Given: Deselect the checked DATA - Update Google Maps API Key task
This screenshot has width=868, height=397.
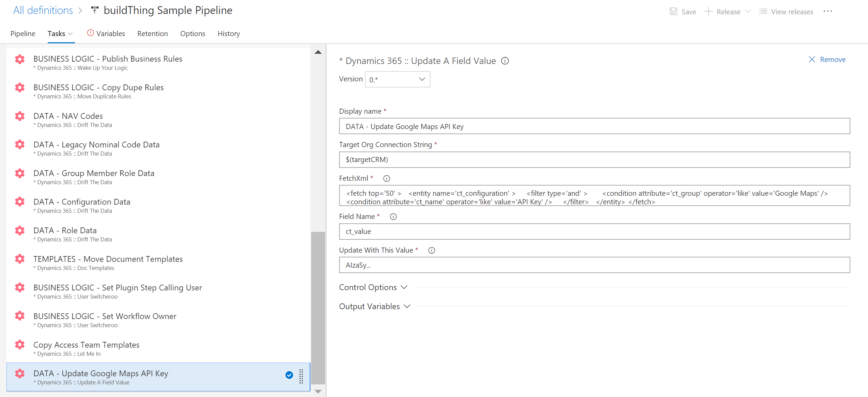Looking at the screenshot, I should [289, 375].
